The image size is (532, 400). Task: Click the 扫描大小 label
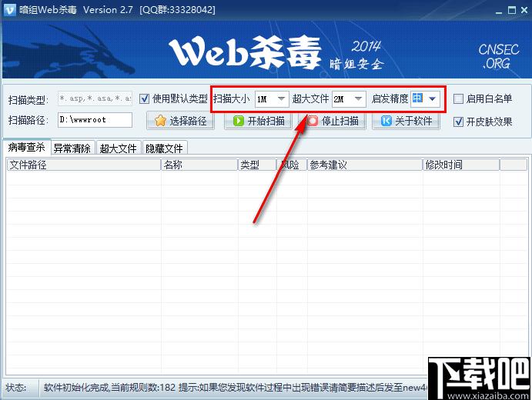232,98
